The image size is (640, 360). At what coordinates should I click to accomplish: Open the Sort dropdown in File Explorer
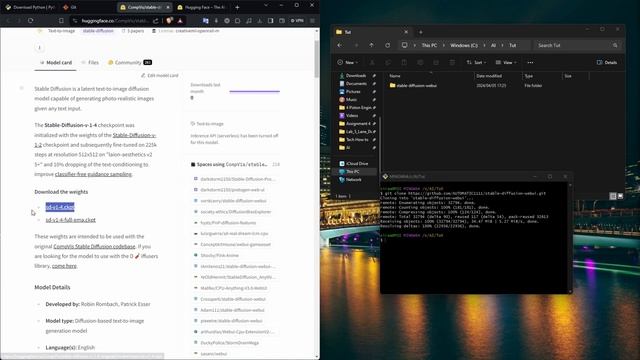(476, 62)
